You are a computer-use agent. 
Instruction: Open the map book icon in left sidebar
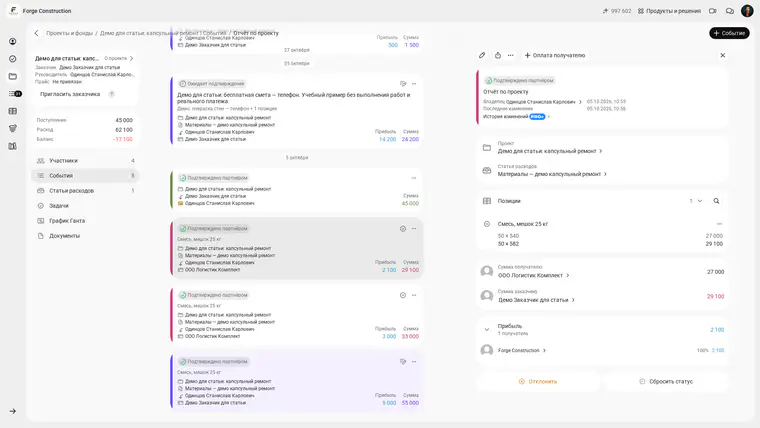[x=13, y=146]
